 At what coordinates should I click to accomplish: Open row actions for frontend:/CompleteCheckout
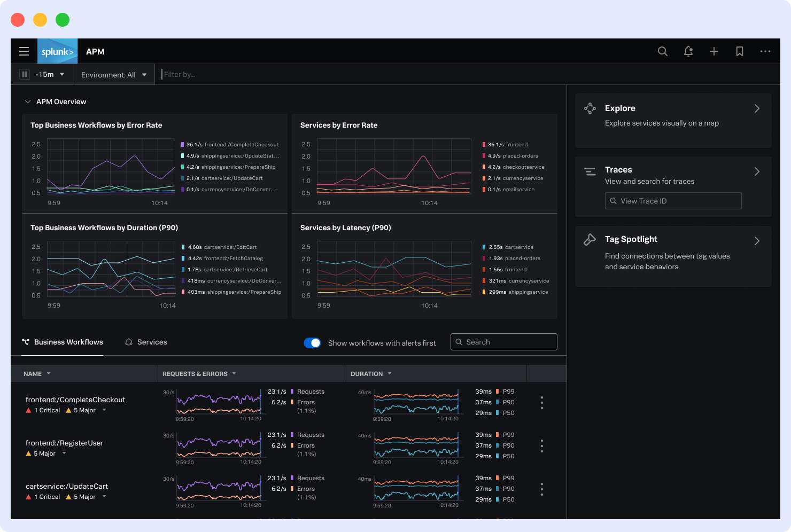point(541,403)
